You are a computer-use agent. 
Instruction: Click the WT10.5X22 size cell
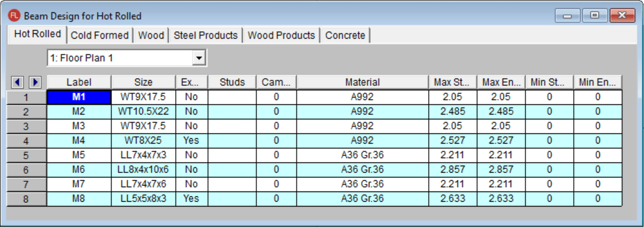coord(143,112)
